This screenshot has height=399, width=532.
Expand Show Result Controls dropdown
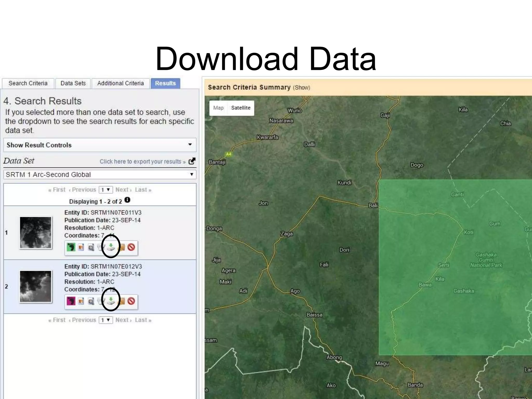tap(100, 145)
